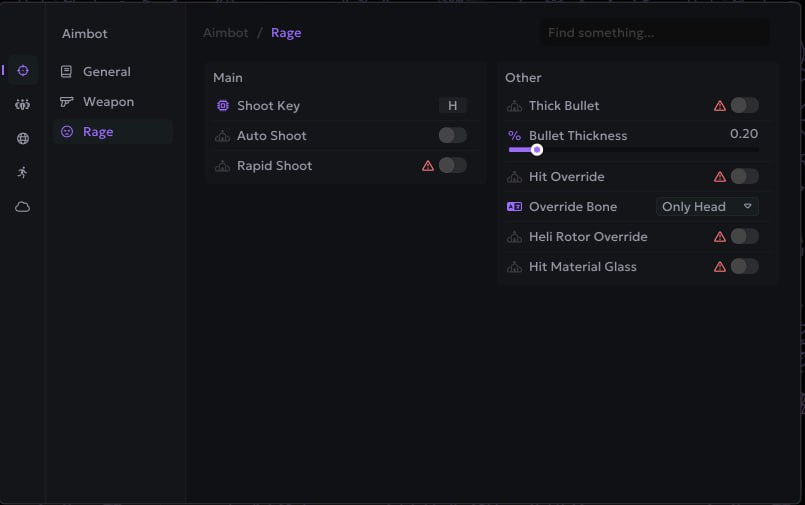Click the warning icon next to Thick Bullet

click(720, 106)
